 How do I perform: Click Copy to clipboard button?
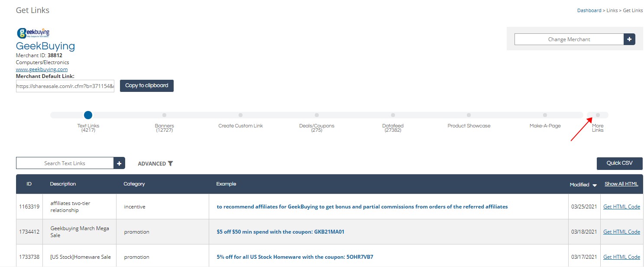[x=147, y=85]
